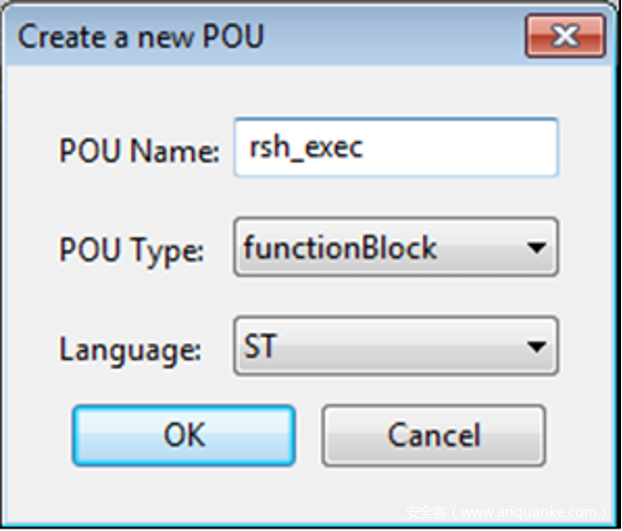622x531 pixels.
Task: Click the "POU Type:" label
Action: pos(131,250)
